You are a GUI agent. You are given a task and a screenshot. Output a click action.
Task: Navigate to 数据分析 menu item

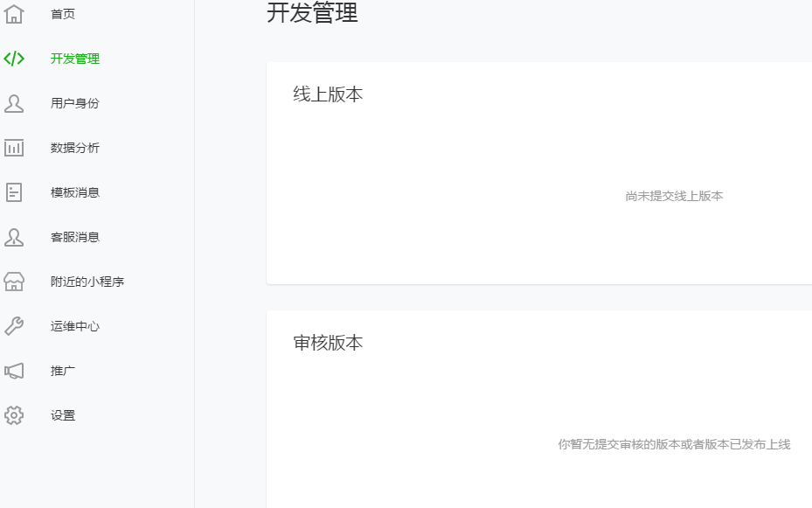pyautogui.click(x=75, y=148)
